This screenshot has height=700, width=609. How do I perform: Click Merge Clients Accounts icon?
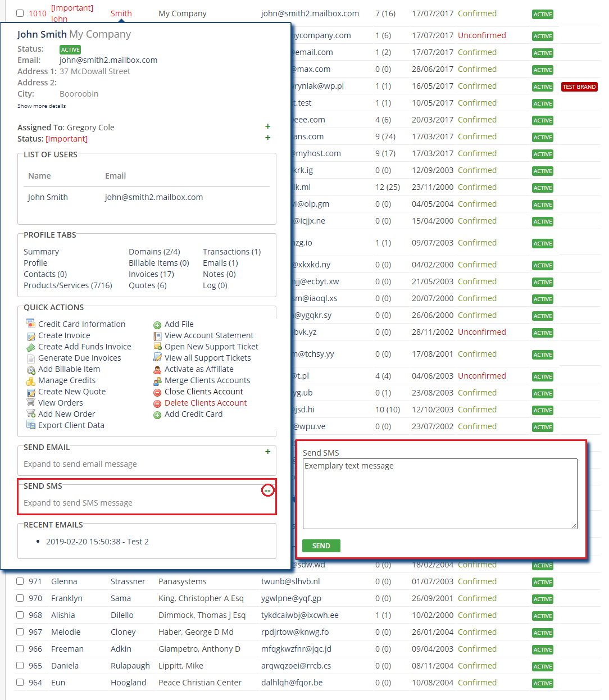pos(157,381)
